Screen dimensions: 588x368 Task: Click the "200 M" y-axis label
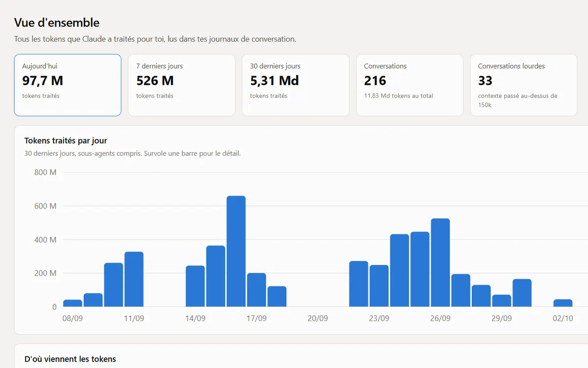(46, 273)
